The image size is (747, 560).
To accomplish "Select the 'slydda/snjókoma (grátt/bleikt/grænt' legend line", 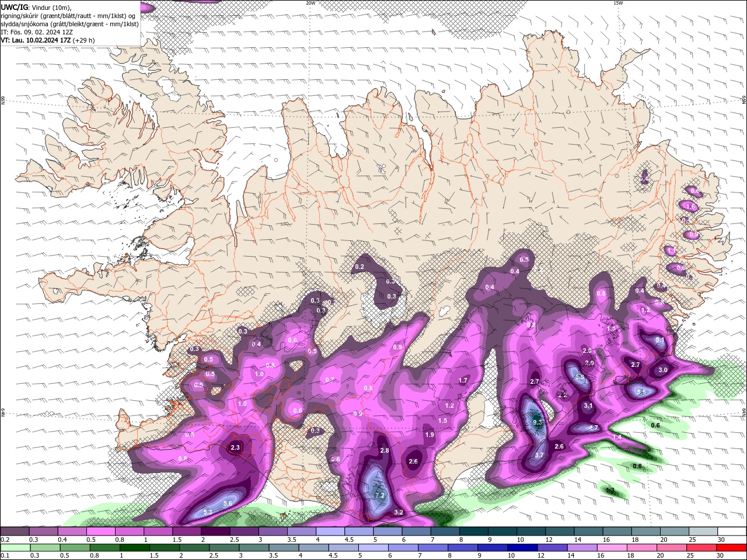I will [70, 24].
